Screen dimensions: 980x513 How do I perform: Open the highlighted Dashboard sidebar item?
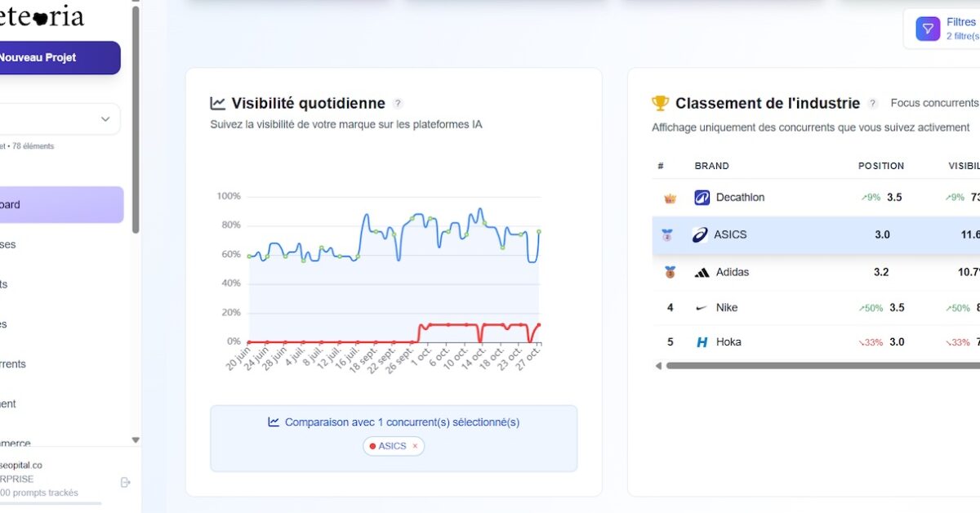61,205
